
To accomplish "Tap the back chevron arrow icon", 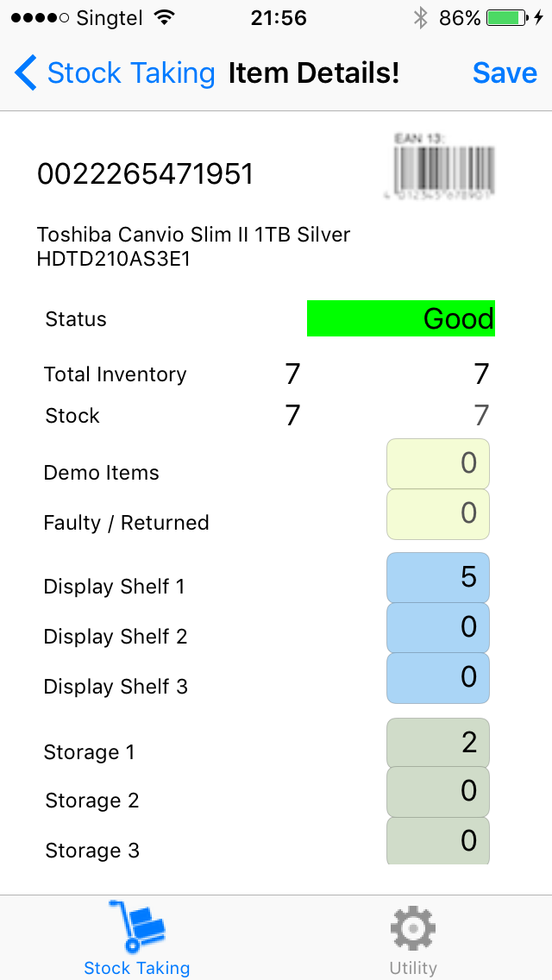I will pyautogui.click(x=26, y=73).
